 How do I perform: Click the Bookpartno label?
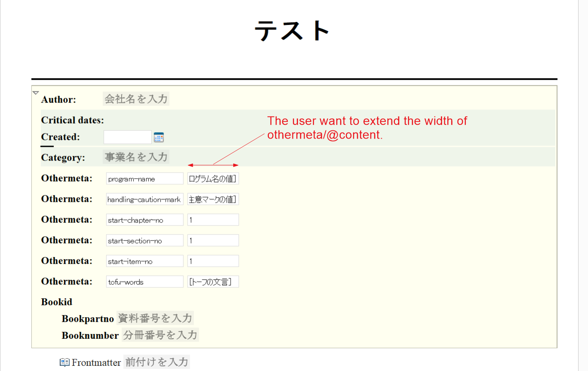88,318
